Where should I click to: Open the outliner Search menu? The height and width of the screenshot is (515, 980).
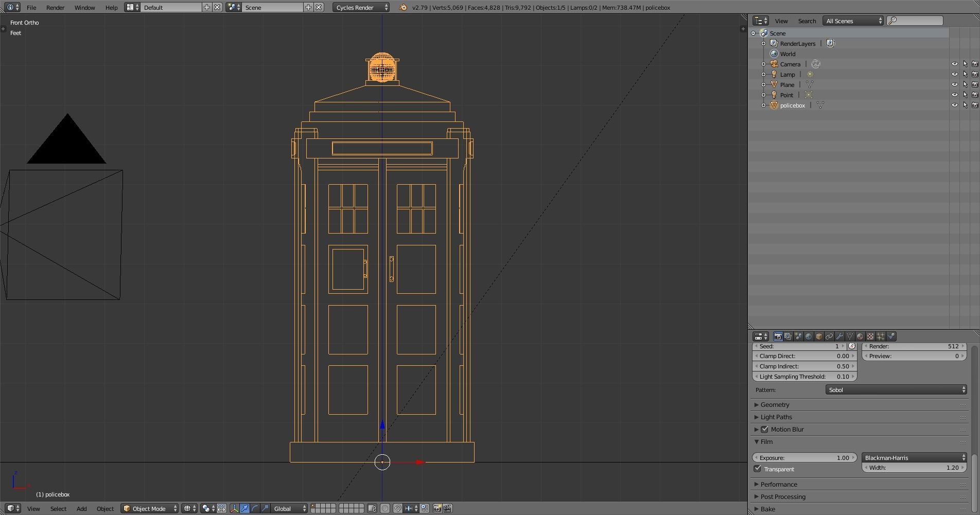pyautogui.click(x=807, y=21)
